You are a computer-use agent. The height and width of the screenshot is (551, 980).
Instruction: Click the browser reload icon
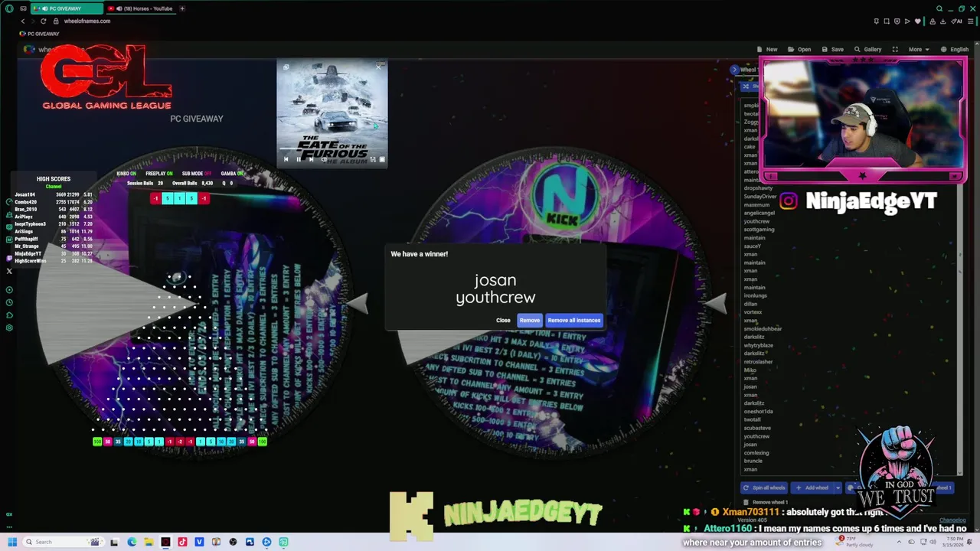click(44, 21)
